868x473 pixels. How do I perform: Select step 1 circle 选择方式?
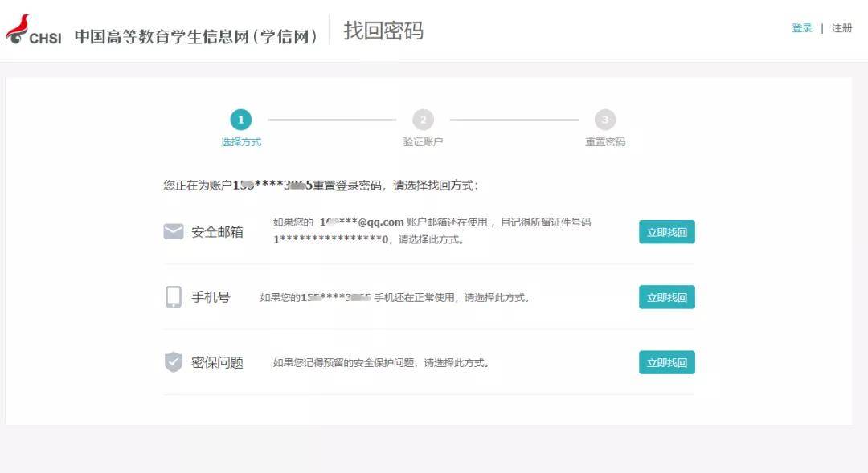click(241, 120)
